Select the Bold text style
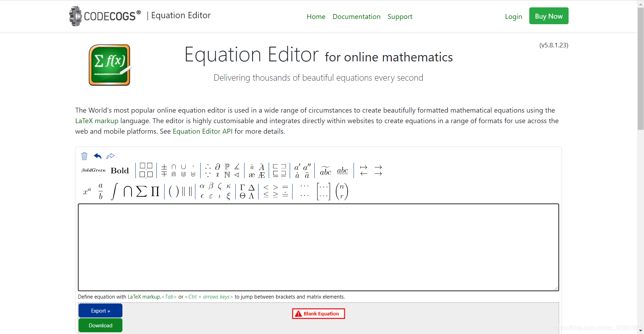 coord(120,171)
